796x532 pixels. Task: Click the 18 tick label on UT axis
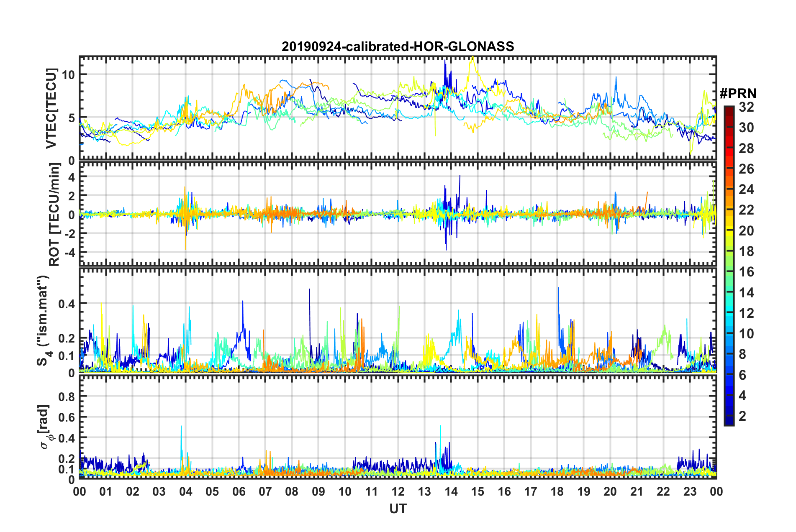[x=557, y=491]
